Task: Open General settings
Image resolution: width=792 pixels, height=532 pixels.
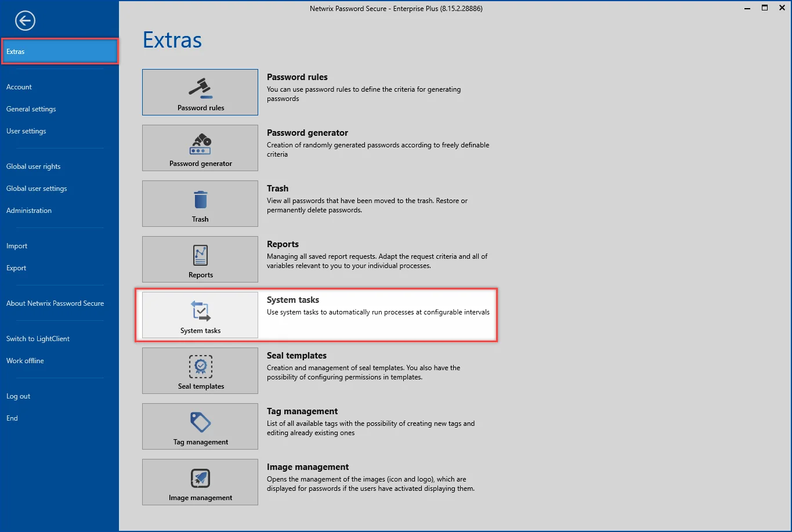Action: pos(31,109)
